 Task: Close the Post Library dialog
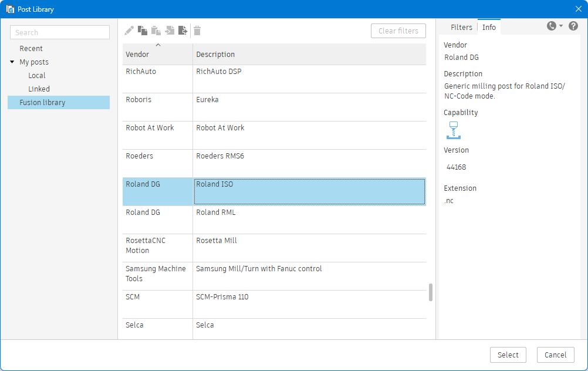pos(578,9)
